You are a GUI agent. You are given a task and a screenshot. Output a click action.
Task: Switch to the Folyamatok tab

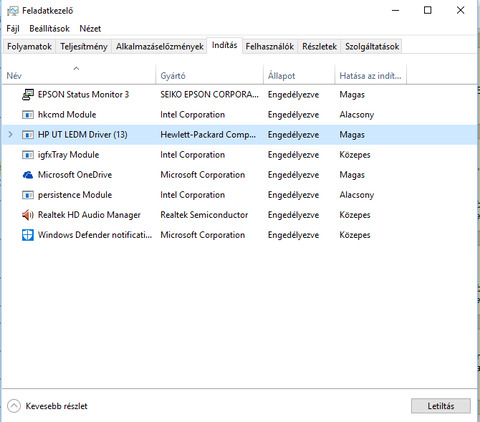tap(29, 46)
